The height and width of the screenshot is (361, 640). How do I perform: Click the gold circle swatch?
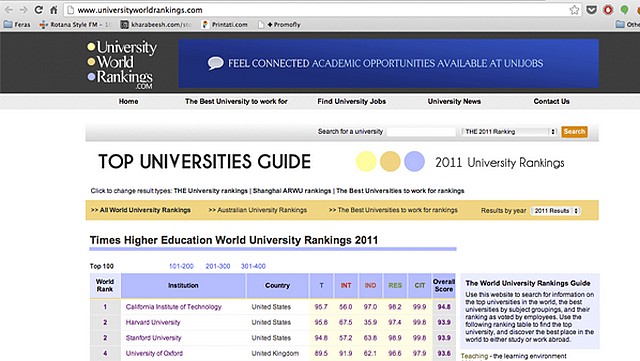390,161
